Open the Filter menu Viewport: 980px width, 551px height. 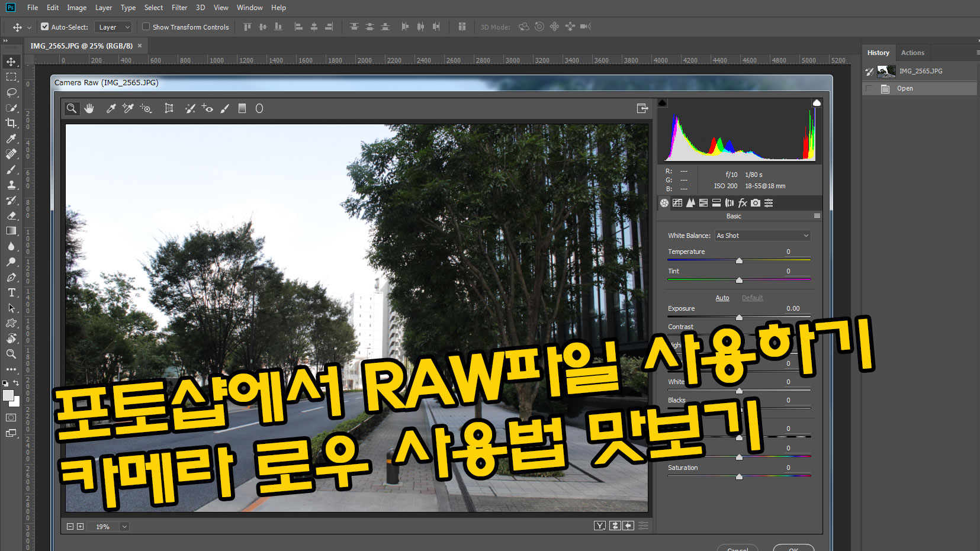179,8
